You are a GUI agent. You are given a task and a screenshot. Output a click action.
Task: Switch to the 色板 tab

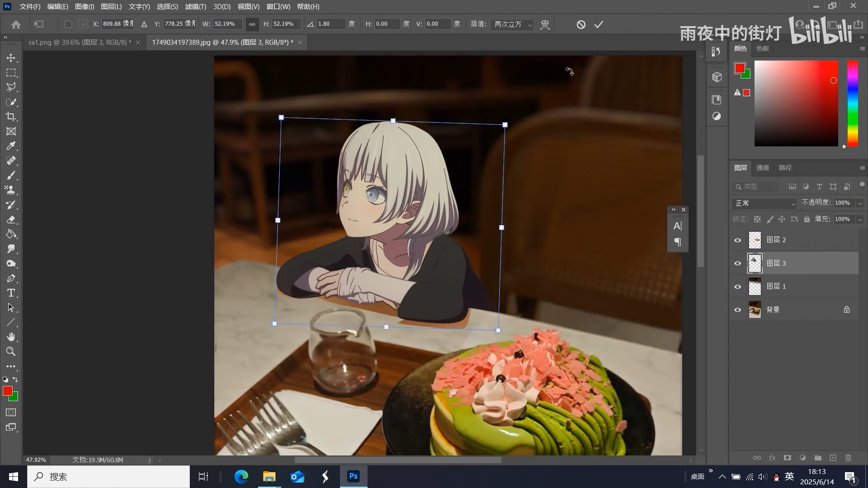click(x=762, y=48)
